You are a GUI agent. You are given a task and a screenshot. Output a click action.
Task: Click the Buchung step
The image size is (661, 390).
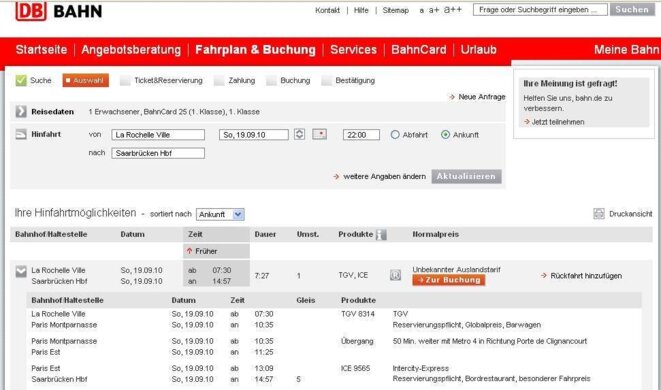point(295,80)
